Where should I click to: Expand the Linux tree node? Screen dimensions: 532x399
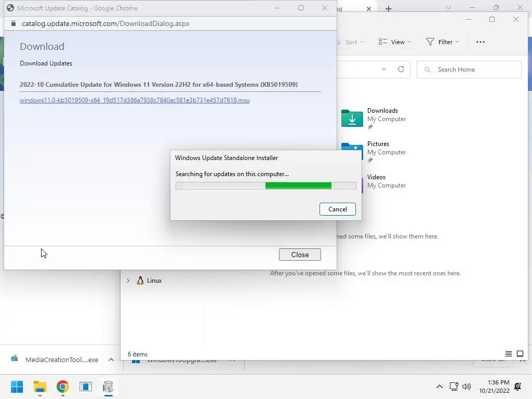coord(128,281)
